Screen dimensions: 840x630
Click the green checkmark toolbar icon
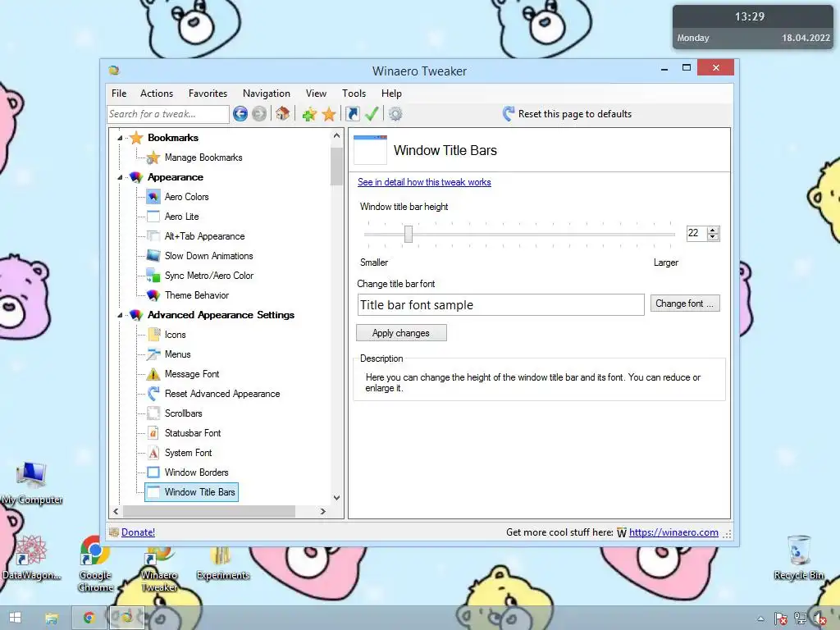coord(372,113)
